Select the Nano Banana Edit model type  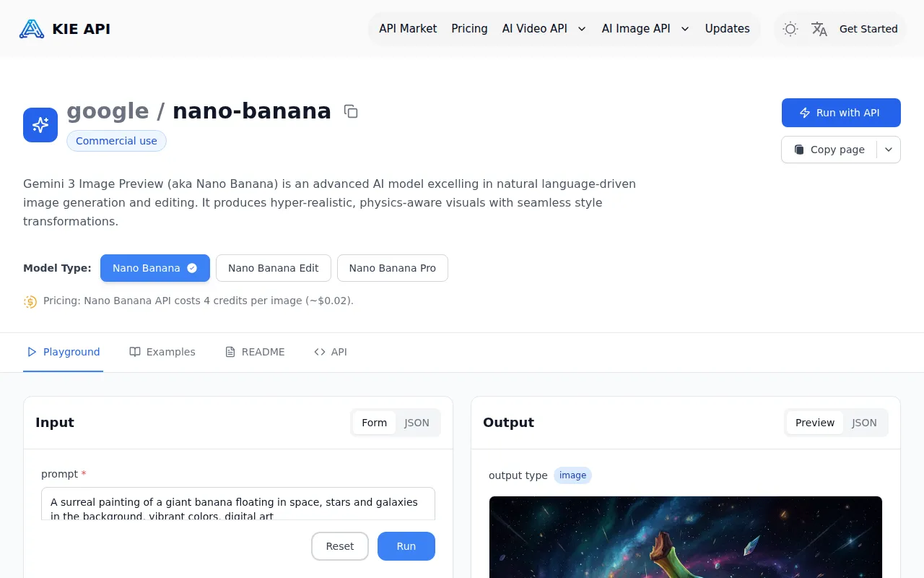click(273, 268)
